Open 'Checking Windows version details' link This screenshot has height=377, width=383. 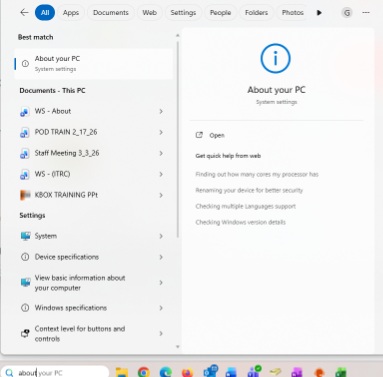point(240,222)
